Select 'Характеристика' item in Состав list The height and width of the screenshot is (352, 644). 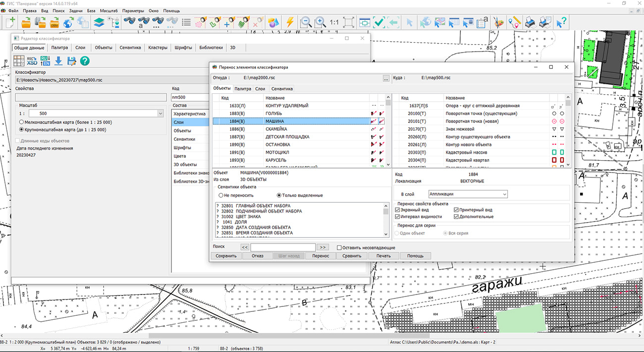tap(190, 114)
